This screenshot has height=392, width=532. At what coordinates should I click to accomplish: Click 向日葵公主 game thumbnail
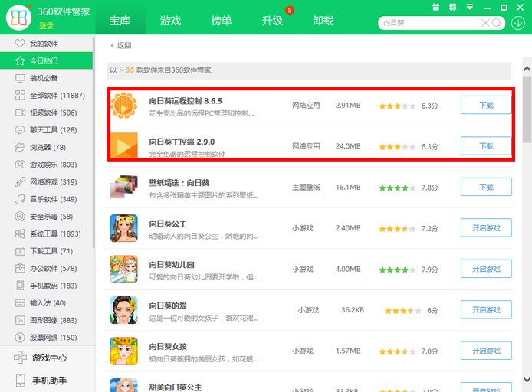coord(124,228)
